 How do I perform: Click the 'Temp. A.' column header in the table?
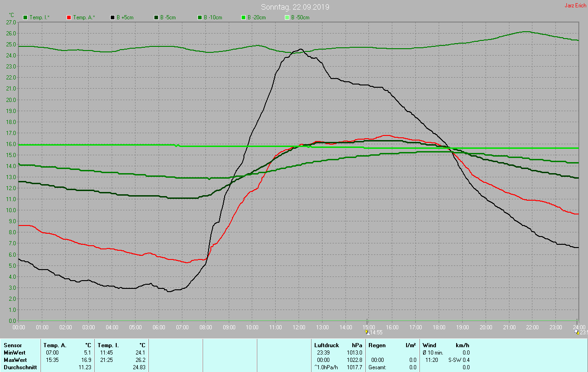[55, 345]
